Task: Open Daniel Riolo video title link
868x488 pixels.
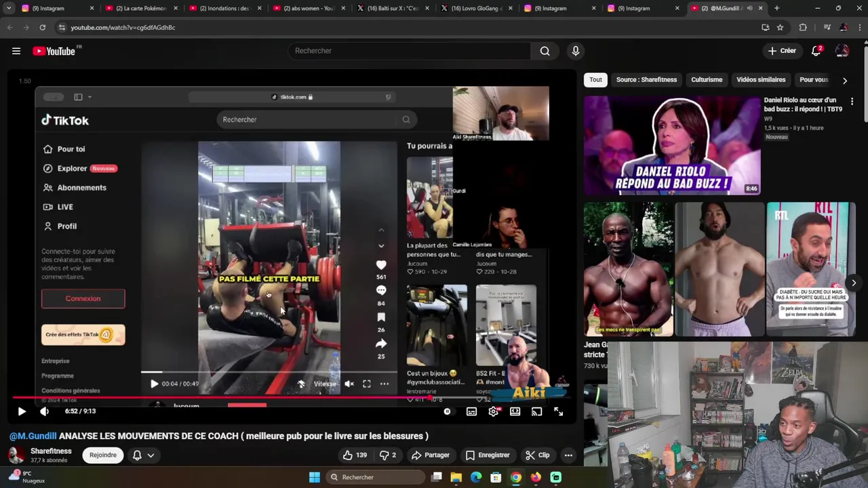Action: pyautogui.click(x=804, y=104)
